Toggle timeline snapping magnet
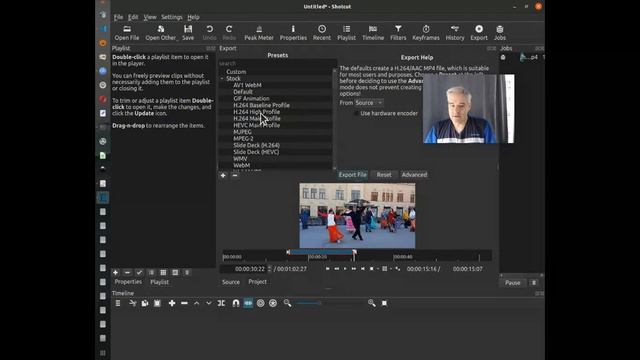The width and height of the screenshot is (640, 360). click(x=236, y=303)
